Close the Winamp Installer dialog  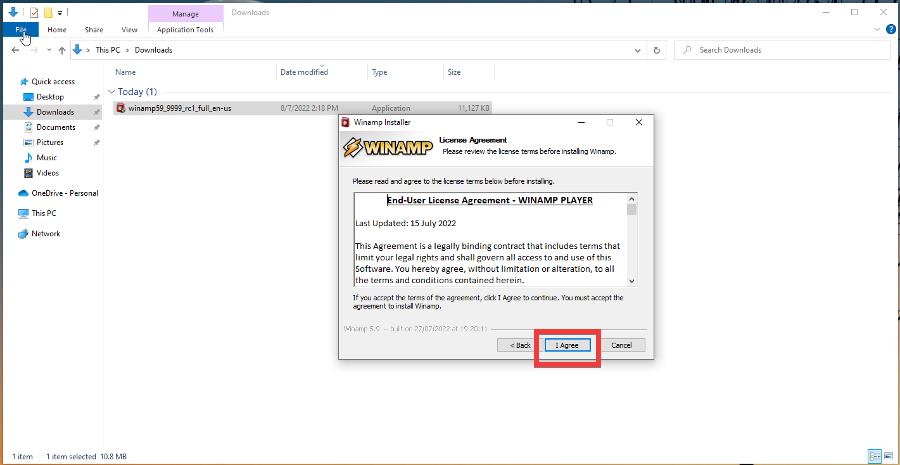(639, 122)
